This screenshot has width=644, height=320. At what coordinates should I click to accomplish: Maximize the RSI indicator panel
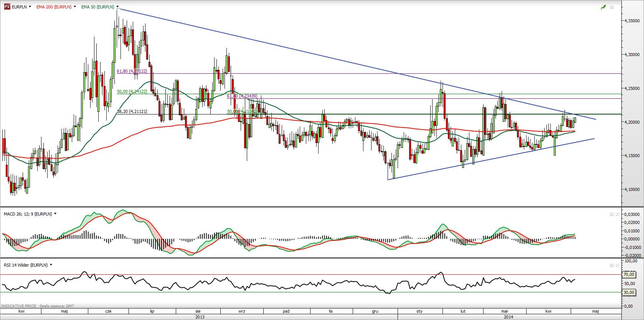612,265
